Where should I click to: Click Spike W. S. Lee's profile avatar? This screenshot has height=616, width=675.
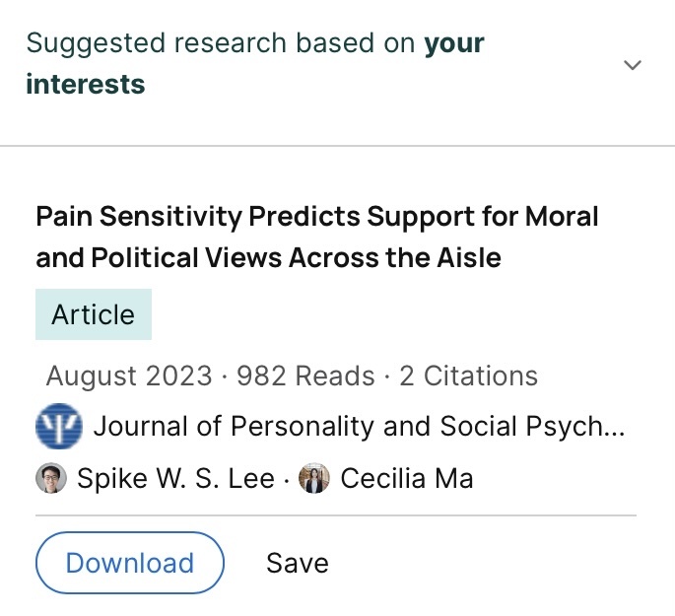coord(51,478)
